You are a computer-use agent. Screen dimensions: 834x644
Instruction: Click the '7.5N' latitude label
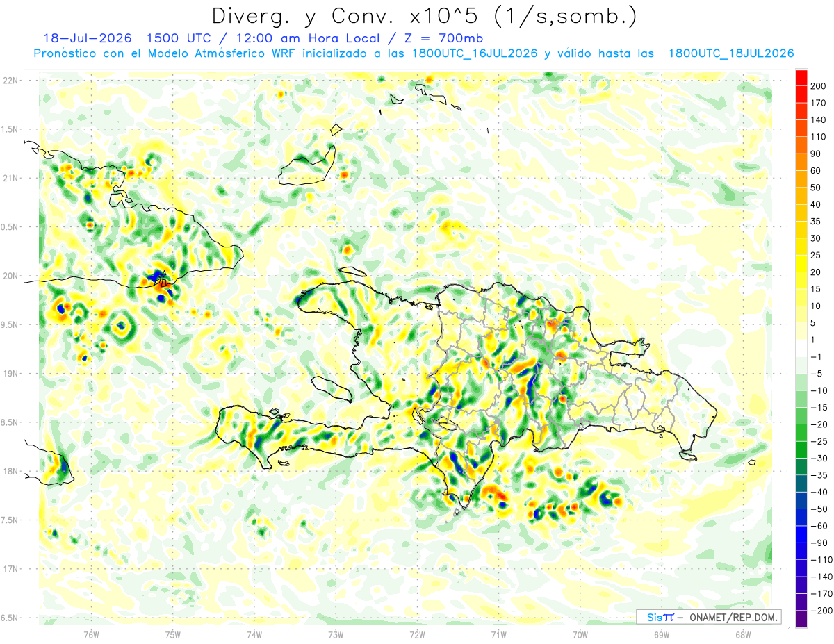10,520
